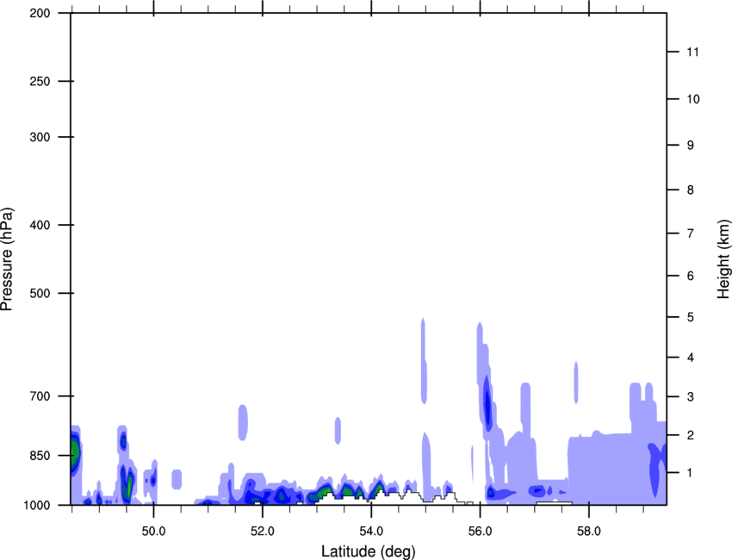Click the Height (km) axis title
The width and height of the screenshot is (732, 560).
[x=723, y=259]
